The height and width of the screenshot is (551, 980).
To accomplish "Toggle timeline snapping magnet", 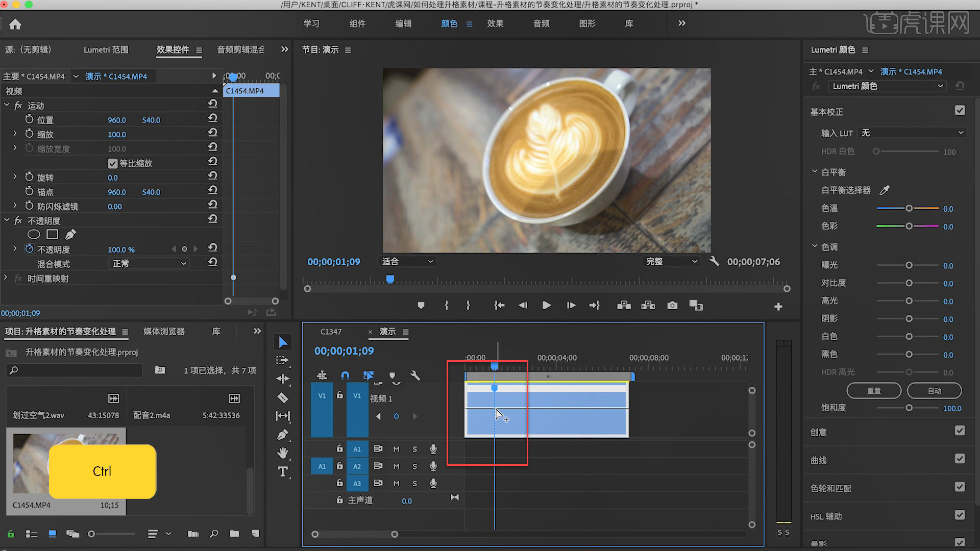I will pyautogui.click(x=345, y=375).
